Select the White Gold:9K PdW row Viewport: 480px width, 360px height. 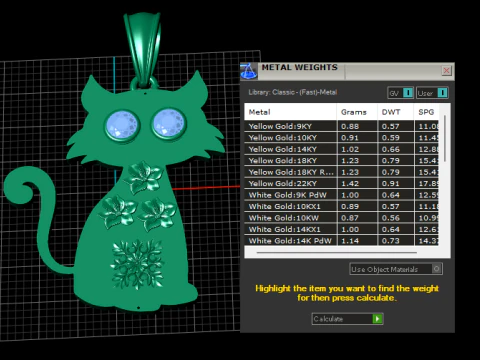coord(342,195)
